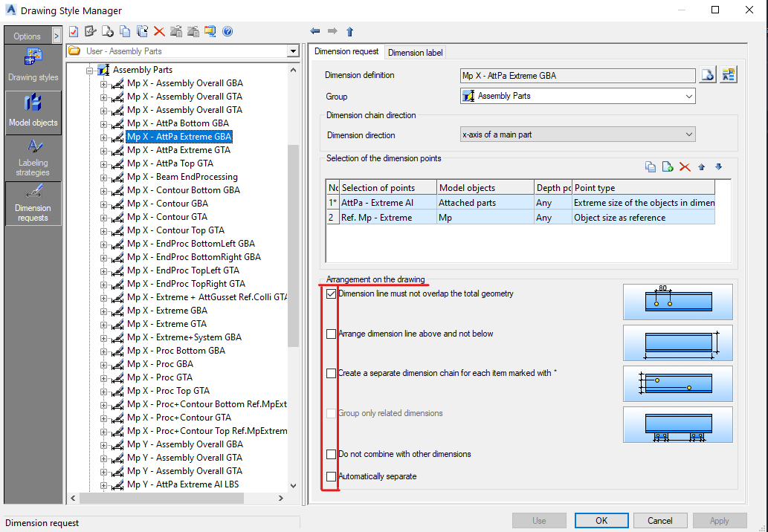Click the red-checkmark document icon in the toolbar
Viewport: 768px width, 532px height.
pos(74,32)
